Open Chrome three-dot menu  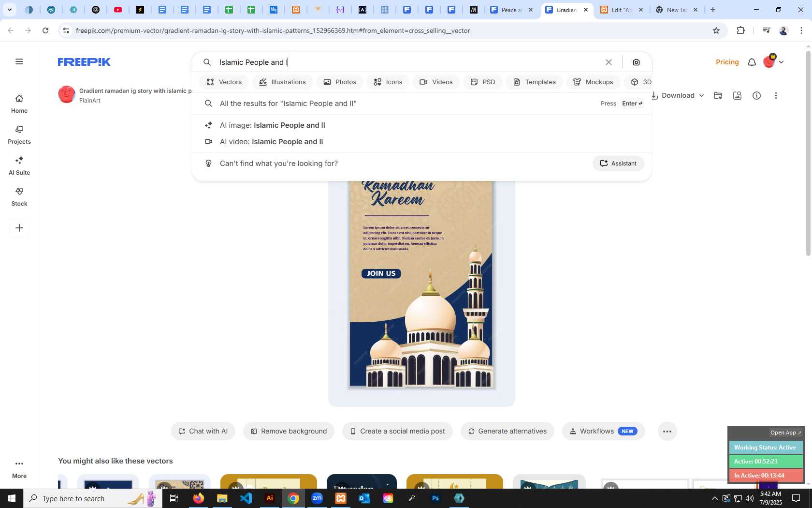click(x=801, y=30)
